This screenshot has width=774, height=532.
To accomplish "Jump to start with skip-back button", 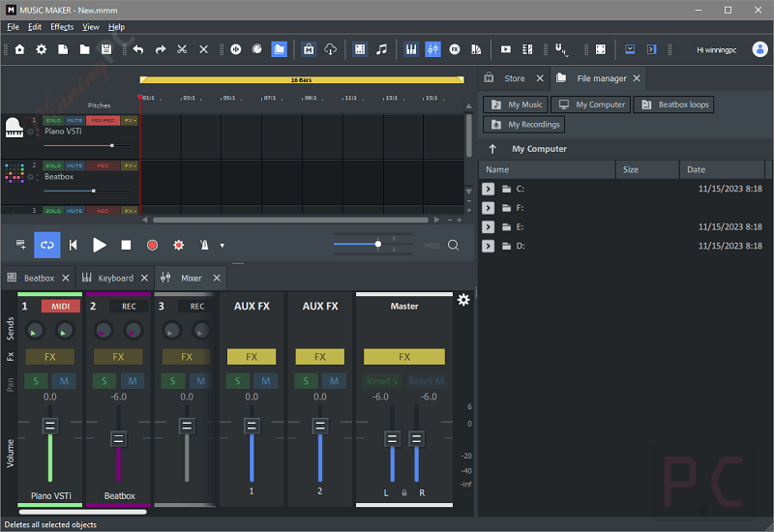I will [x=74, y=245].
